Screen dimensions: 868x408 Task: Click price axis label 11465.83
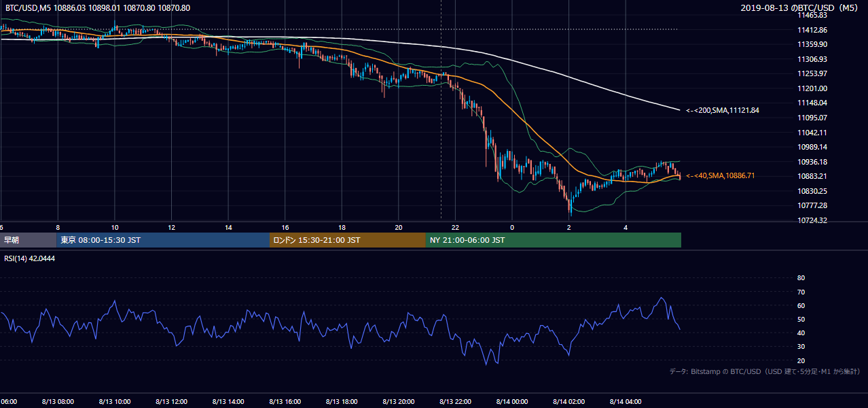(812, 15)
